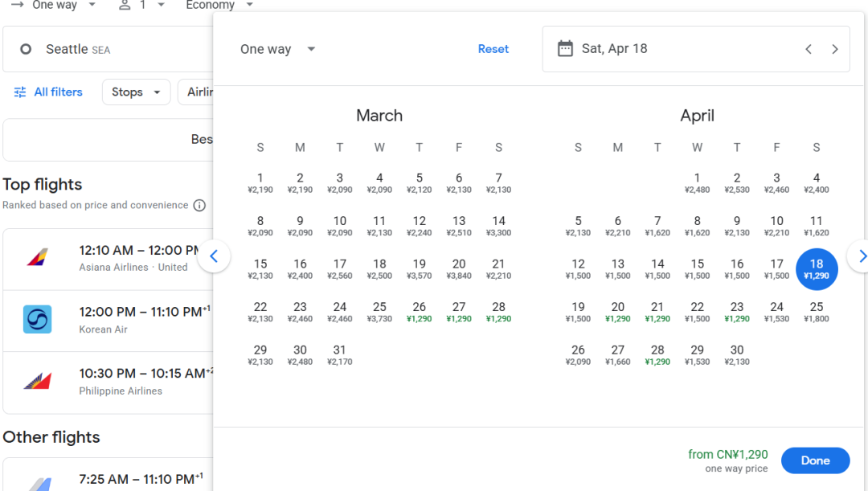Select April 20 priced ¥1,290

coord(618,313)
